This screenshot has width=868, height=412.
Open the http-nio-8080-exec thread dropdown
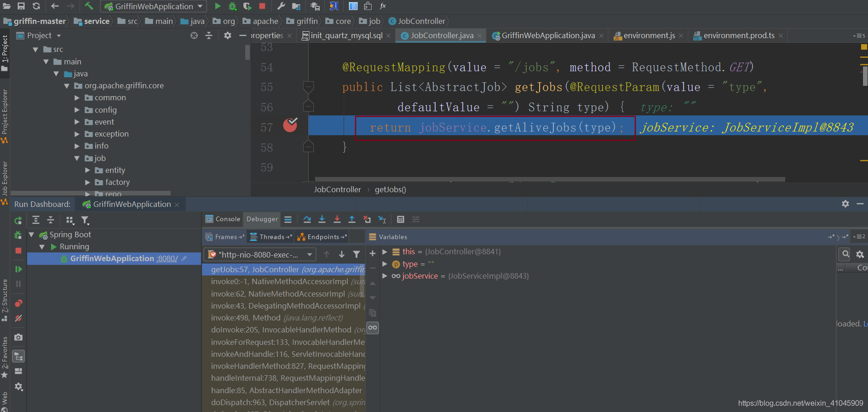tap(259, 254)
